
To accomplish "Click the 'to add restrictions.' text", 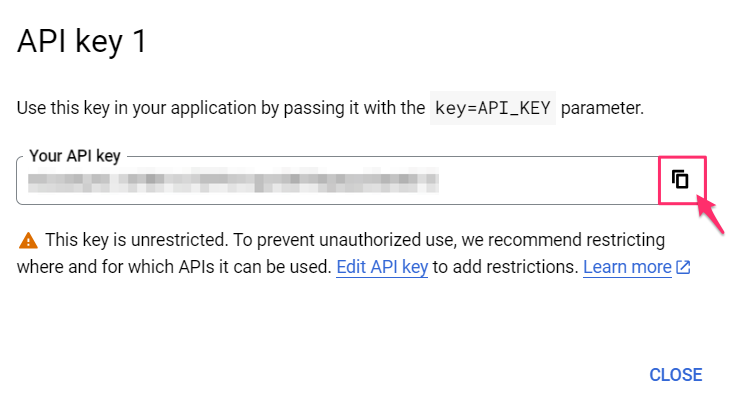I will click(x=505, y=267).
